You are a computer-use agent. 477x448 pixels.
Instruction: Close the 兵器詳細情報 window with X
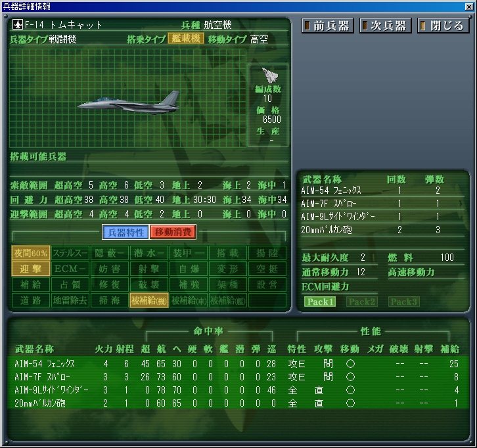coord(469,7)
